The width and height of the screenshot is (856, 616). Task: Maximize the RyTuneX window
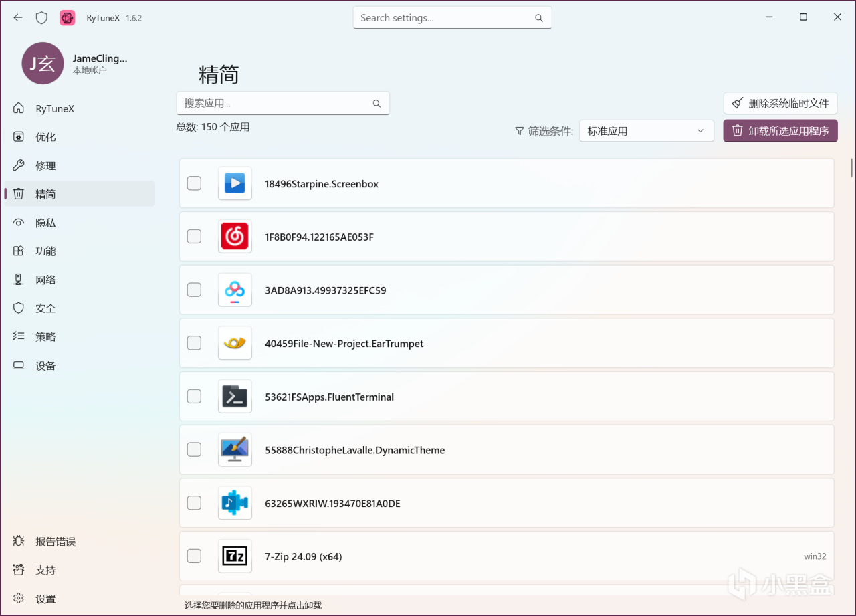click(x=804, y=17)
